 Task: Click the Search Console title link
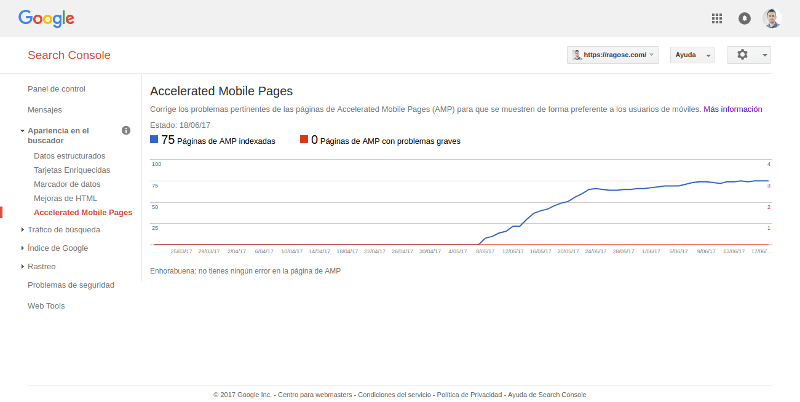(69, 55)
